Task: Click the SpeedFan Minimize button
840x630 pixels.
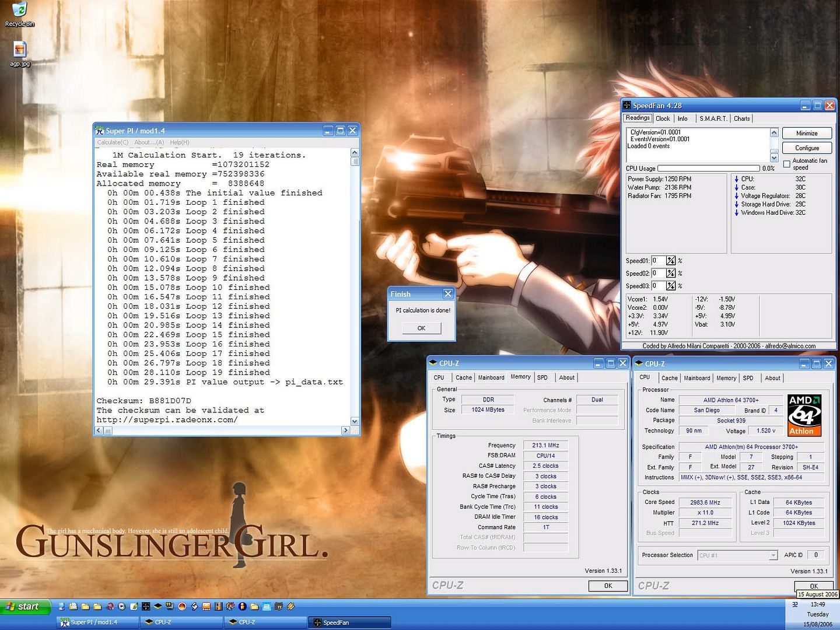Action: point(807,134)
